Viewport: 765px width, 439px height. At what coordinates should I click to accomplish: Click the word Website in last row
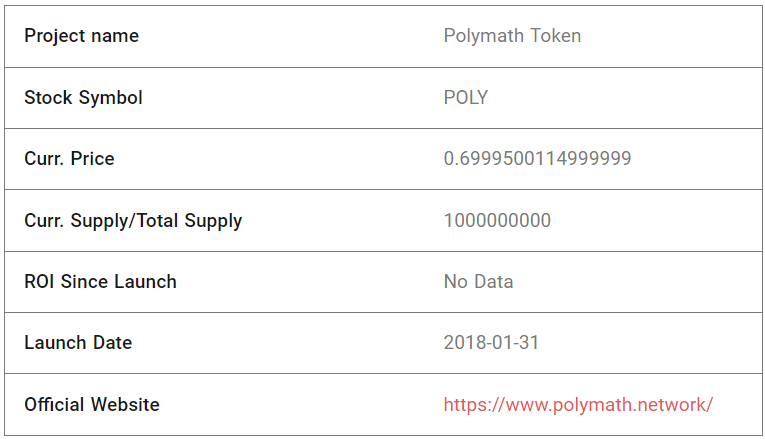pos(125,405)
